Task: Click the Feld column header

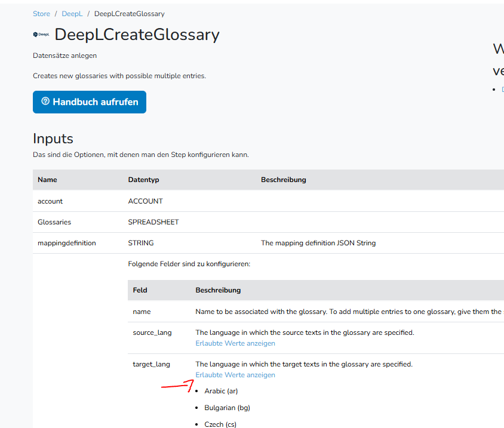Action: [140, 290]
